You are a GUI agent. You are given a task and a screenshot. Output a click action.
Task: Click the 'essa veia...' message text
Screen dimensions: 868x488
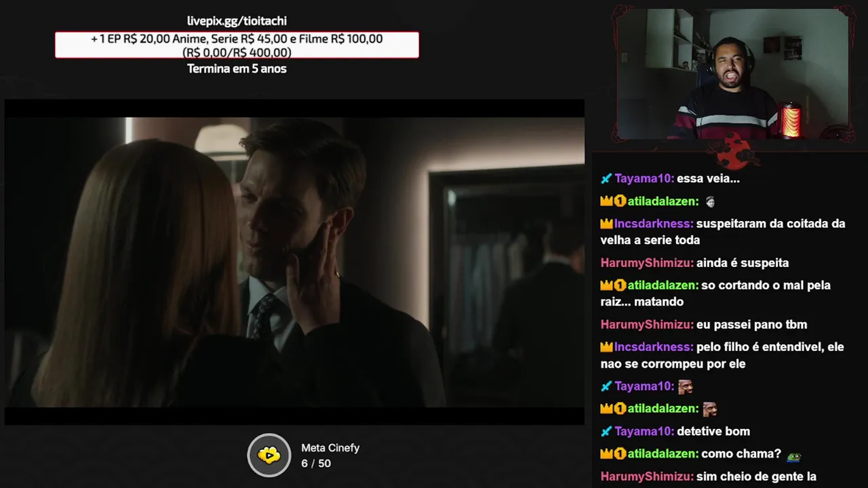(708, 179)
